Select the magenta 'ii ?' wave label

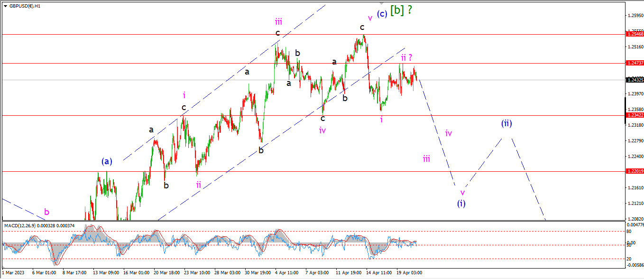[406, 57]
